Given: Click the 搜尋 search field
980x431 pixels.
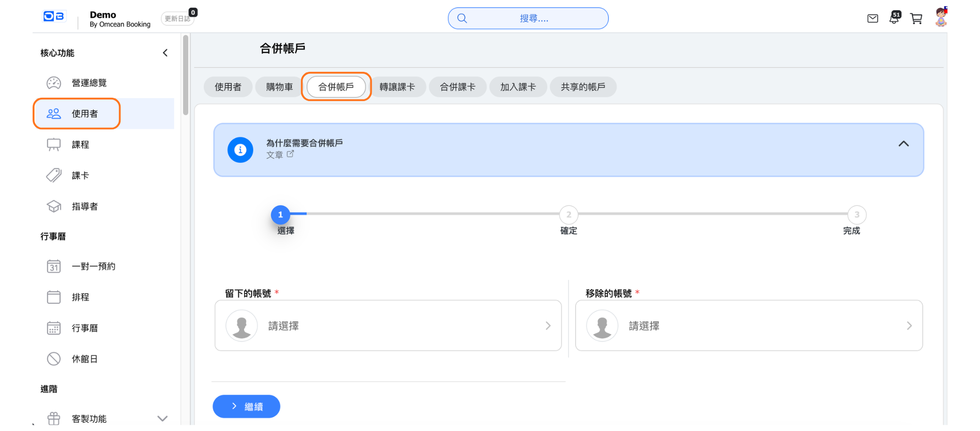Looking at the screenshot, I should 528,19.
